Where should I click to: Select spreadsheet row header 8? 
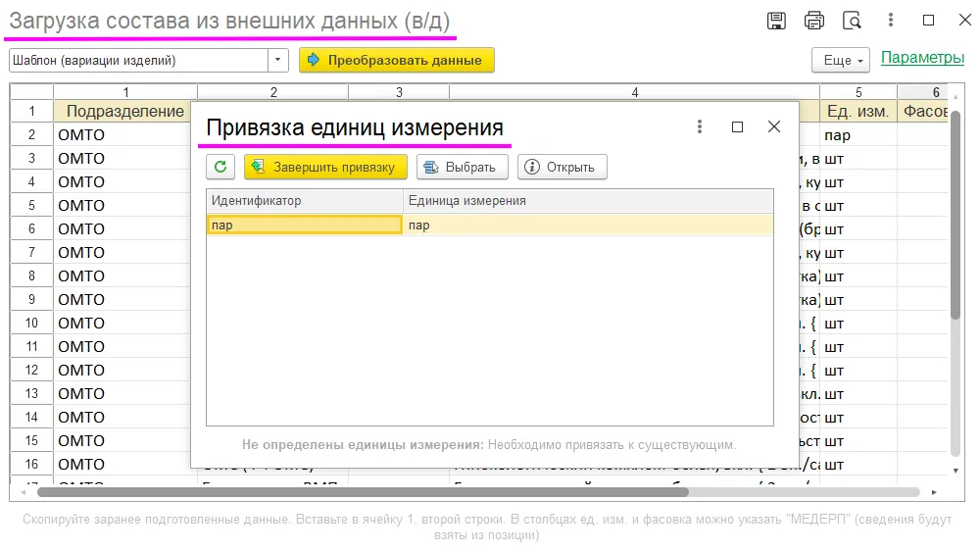click(32, 275)
